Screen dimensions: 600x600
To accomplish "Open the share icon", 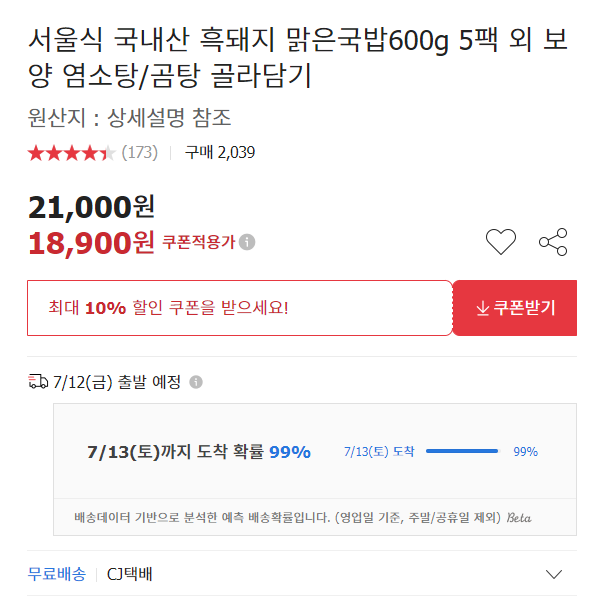I will click(553, 242).
